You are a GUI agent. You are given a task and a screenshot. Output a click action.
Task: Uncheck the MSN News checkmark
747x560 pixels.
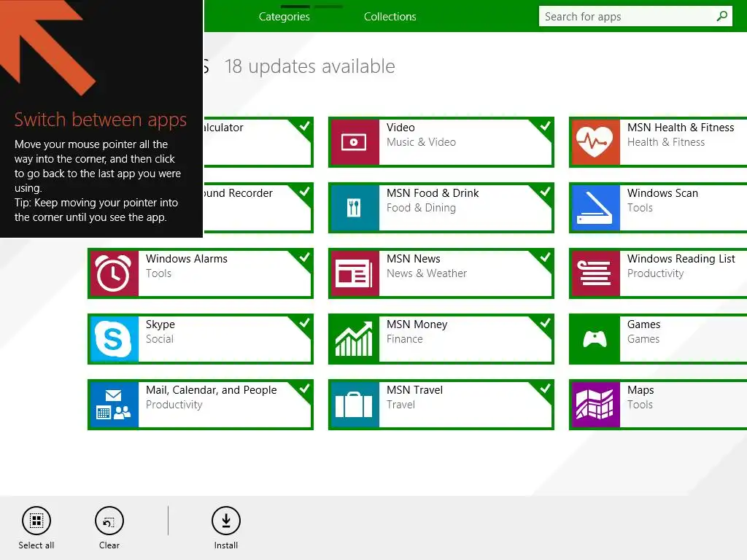[544, 257]
